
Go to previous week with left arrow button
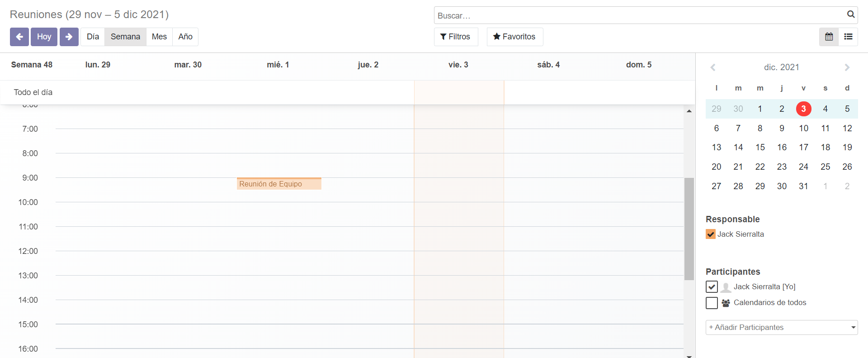click(19, 37)
